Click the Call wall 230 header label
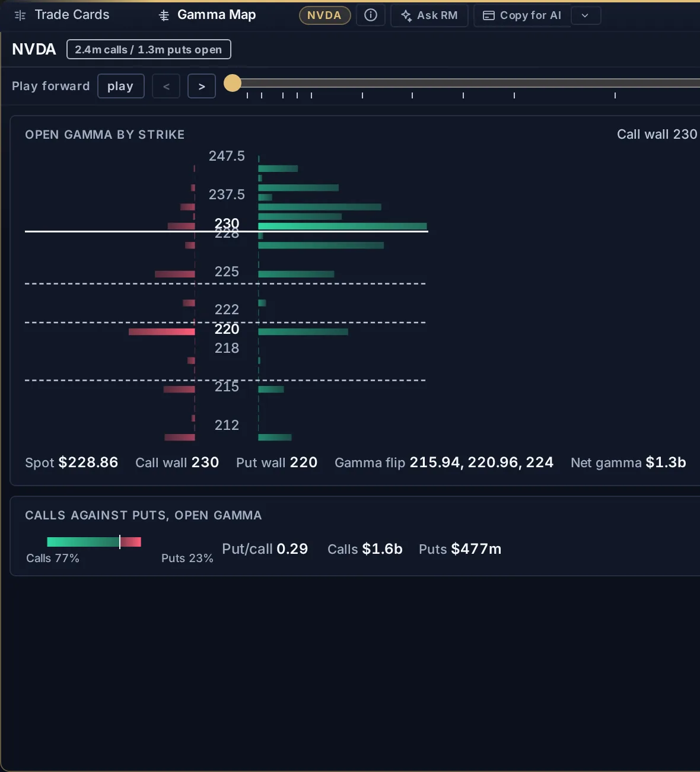This screenshot has height=772, width=700. point(657,135)
